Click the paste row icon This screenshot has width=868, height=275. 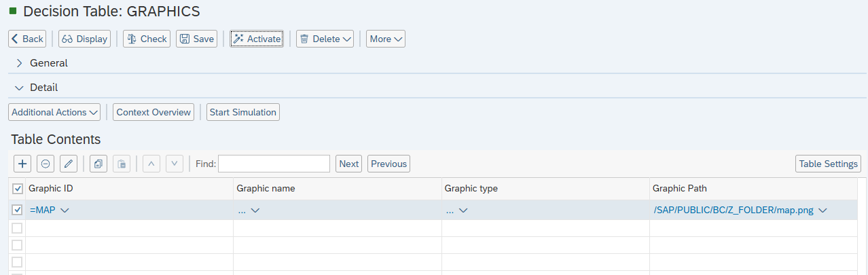pos(121,164)
